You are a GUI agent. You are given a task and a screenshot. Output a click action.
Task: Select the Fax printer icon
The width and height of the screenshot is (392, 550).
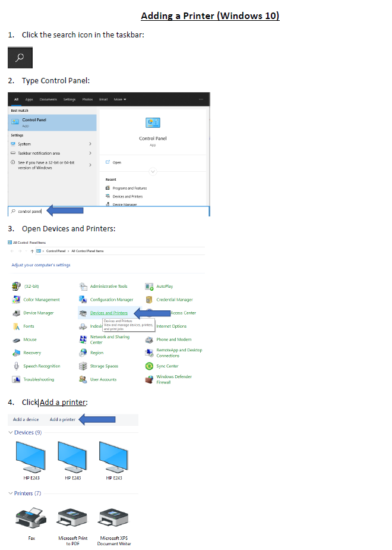coord(31,518)
